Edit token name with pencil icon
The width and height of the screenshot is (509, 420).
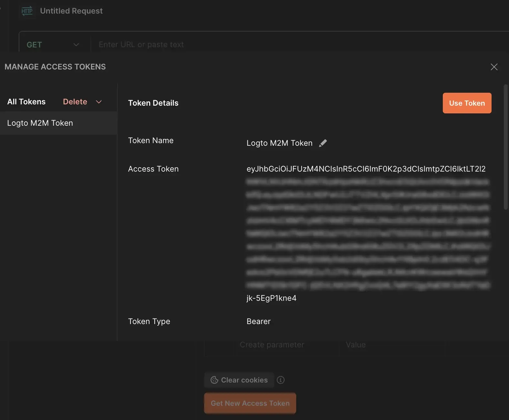coord(323,143)
